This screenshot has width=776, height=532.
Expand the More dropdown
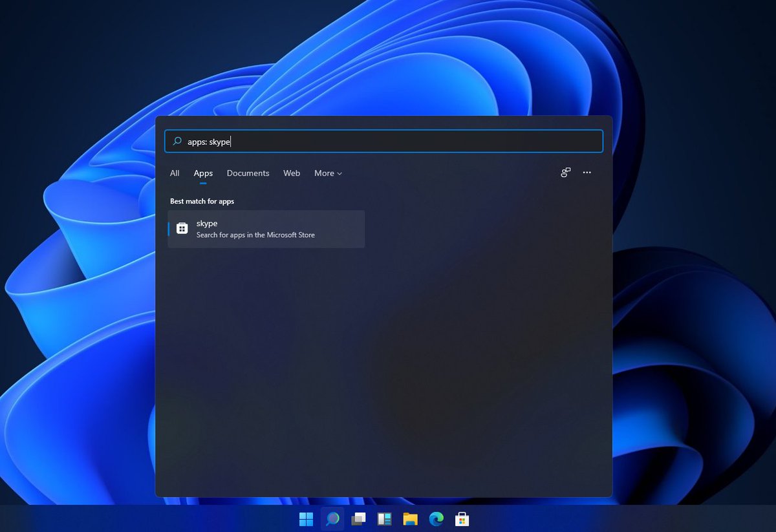[328, 173]
